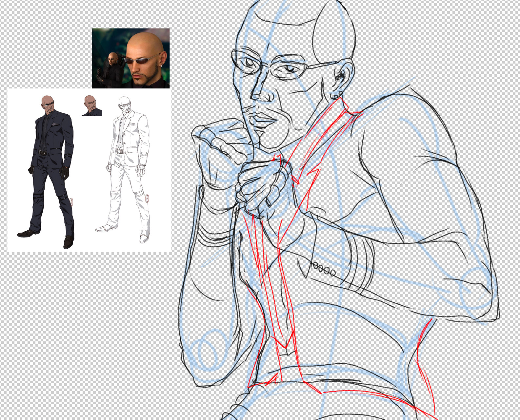The width and height of the screenshot is (520, 420).
Task: Click the red annotation on line-art figure leg
Action: (x=147, y=198)
